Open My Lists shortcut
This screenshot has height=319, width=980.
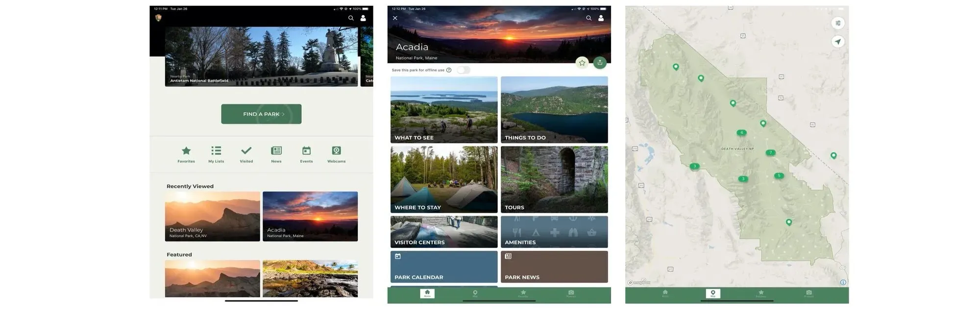pyautogui.click(x=216, y=154)
